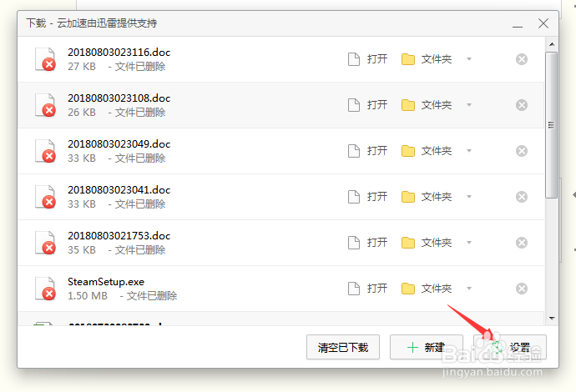Click the vertical scrollbar thumb
576x392 pixels.
point(552,125)
